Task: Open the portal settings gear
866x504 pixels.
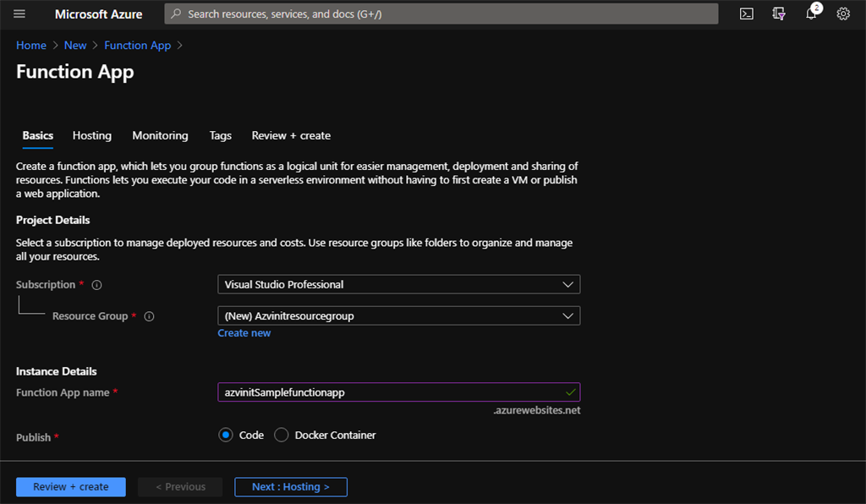Action: click(x=842, y=14)
